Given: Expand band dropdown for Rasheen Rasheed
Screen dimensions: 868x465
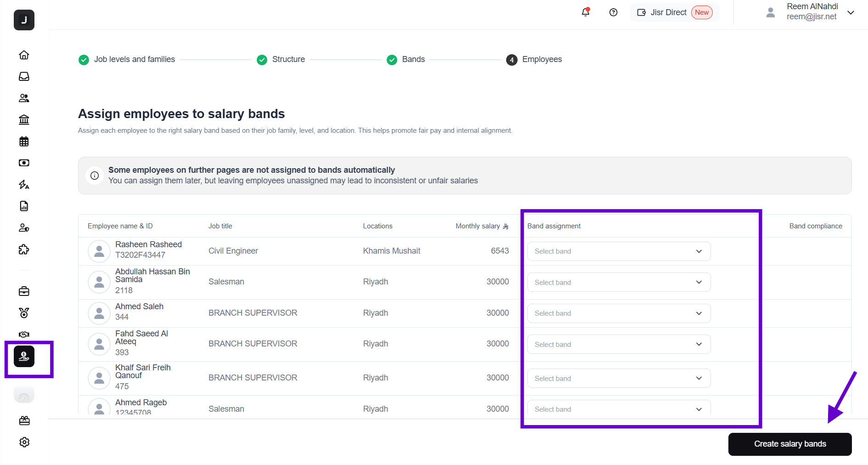Looking at the screenshot, I should (618, 251).
